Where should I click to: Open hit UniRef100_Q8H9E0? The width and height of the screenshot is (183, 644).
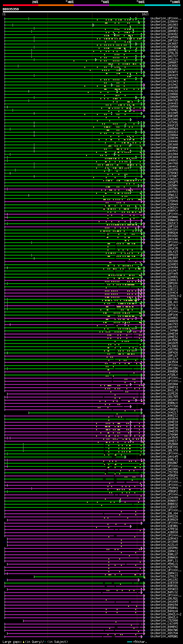pyautogui.click(x=164, y=31)
